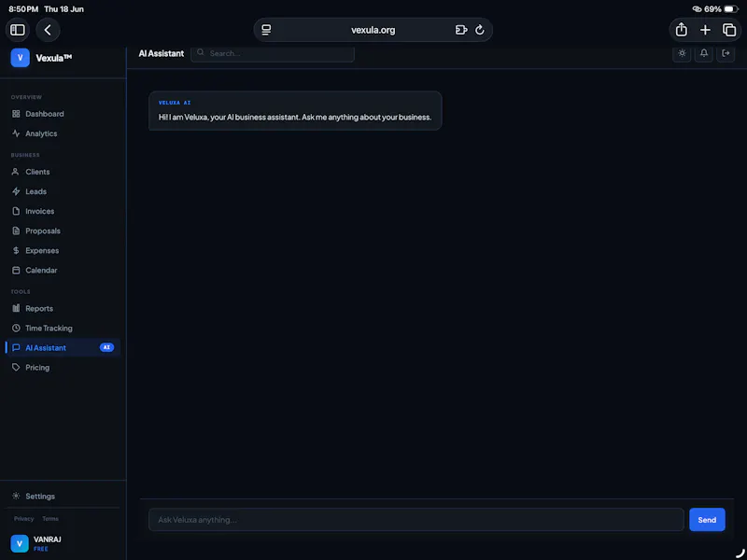Viewport: 747px width, 560px height.
Task: Go to the Leads section
Action: pyautogui.click(x=63, y=191)
